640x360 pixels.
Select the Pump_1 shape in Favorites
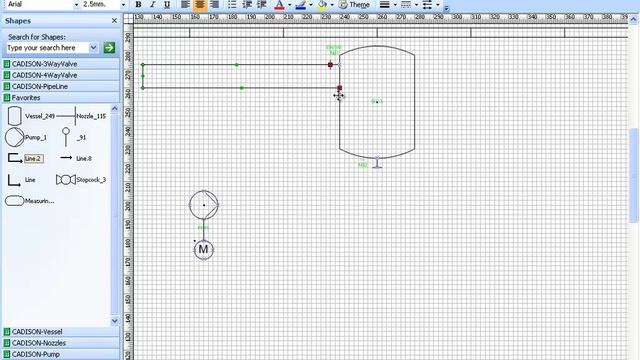click(26, 137)
